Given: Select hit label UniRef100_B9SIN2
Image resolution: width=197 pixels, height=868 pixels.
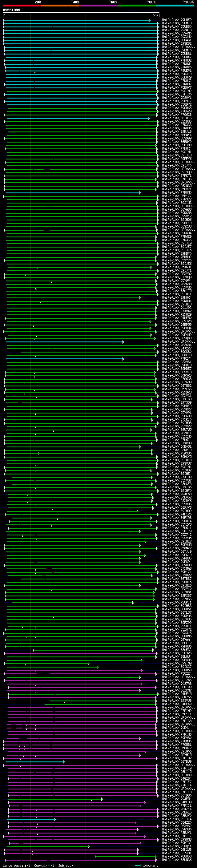Looking at the screenshot, I should pos(177,91).
